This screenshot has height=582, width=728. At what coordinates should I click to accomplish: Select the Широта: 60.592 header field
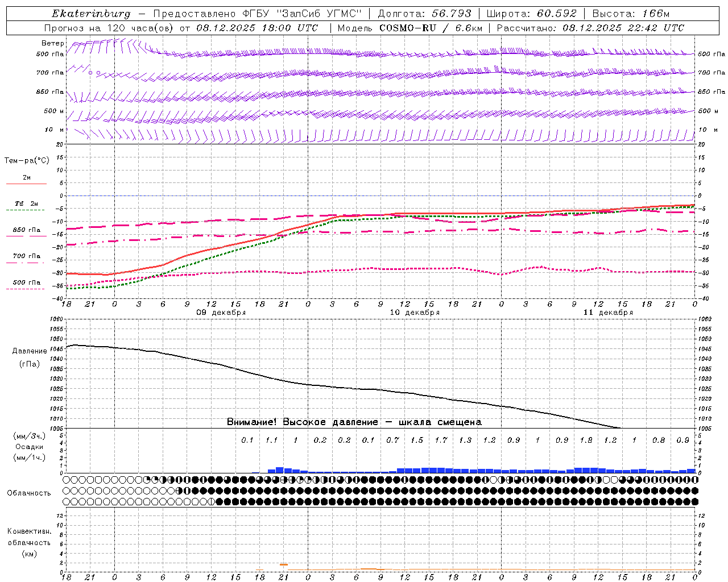[x=531, y=14]
